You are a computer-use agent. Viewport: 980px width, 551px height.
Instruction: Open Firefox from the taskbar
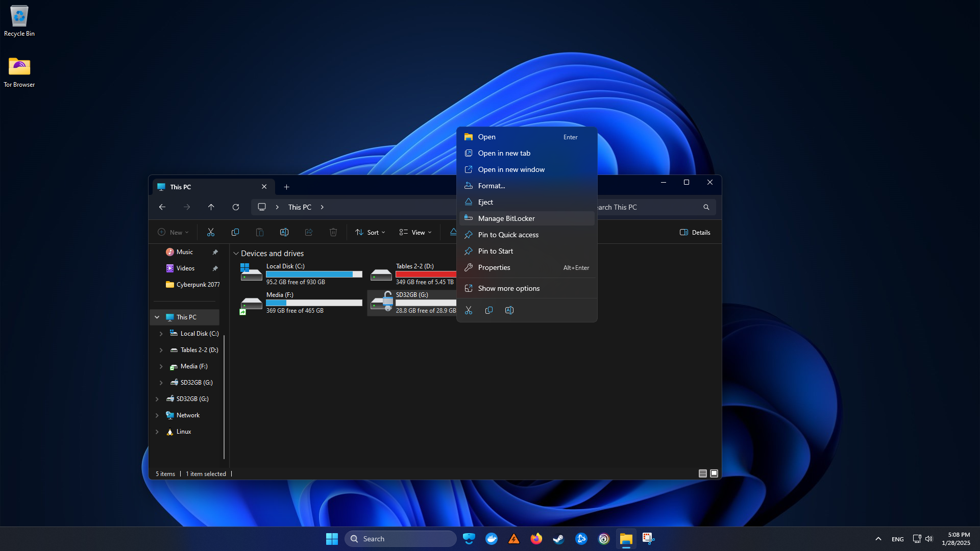tap(536, 539)
